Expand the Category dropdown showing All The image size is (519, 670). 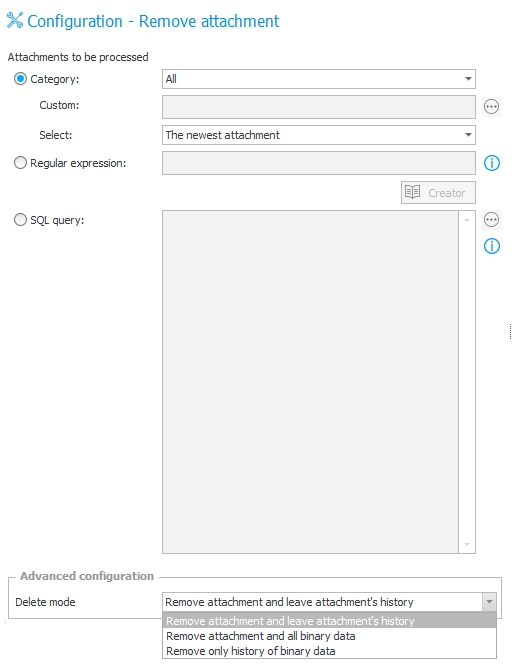pyautogui.click(x=319, y=79)
